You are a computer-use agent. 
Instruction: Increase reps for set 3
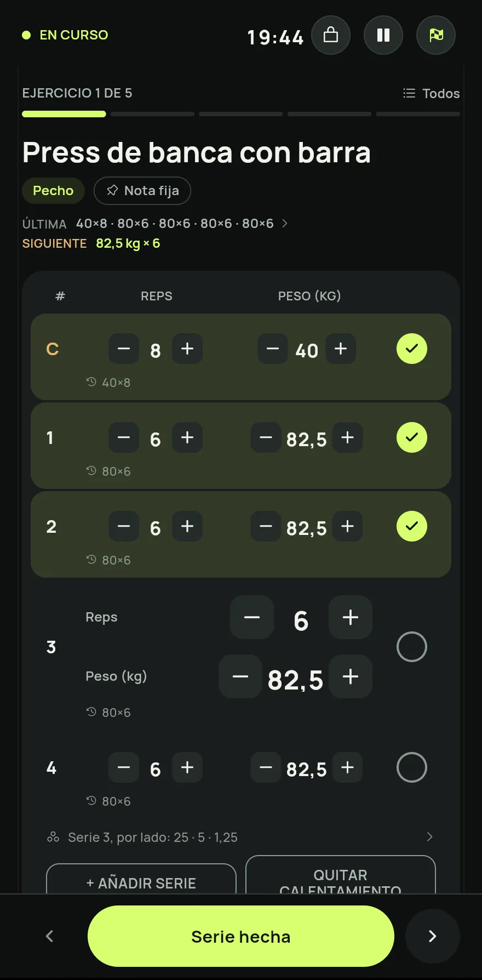click(x=351, y=617)
